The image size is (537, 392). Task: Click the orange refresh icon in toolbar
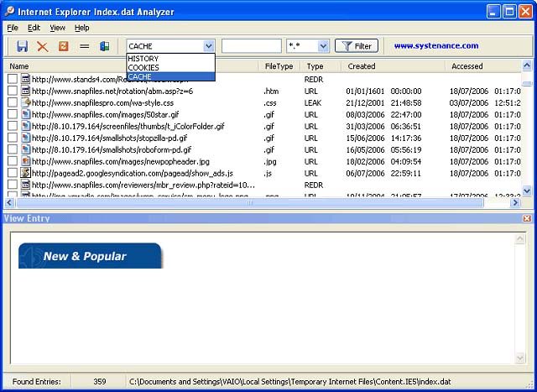click(63, 46)
